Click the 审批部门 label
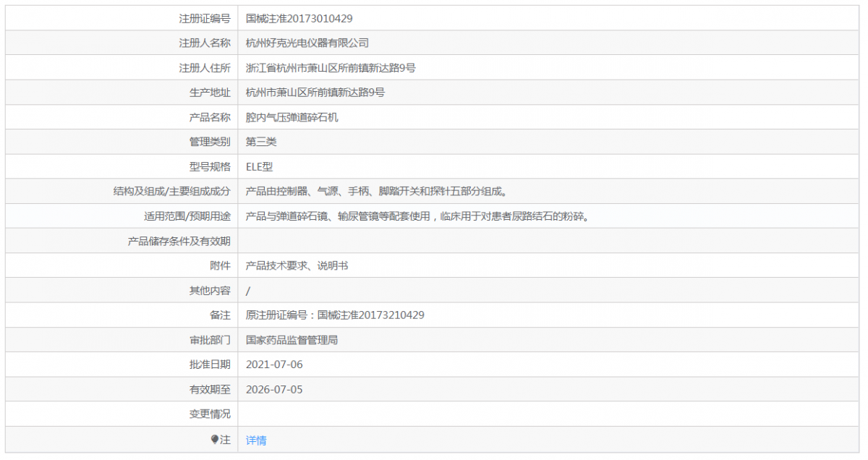The height and width of the screenshot is (460, 868). 210,339
